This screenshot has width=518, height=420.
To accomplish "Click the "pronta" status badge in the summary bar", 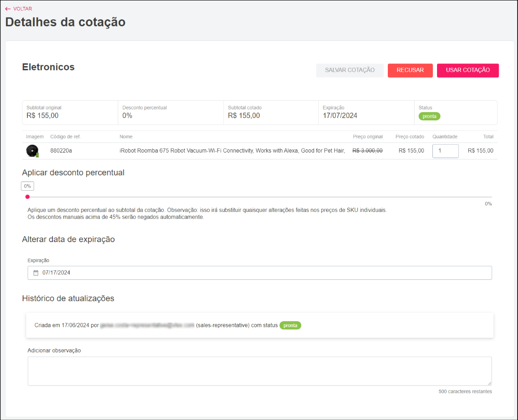I will (x=429, y=116).
